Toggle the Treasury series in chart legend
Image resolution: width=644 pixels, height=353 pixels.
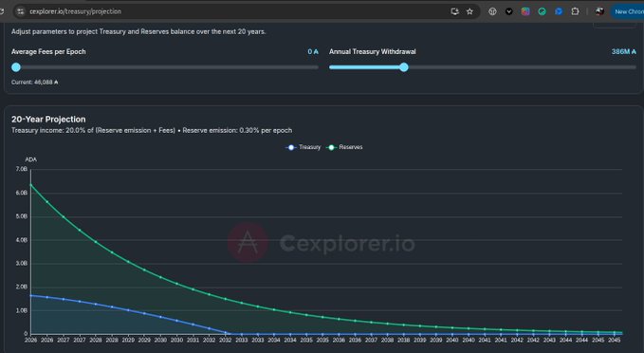pos(304,147)
